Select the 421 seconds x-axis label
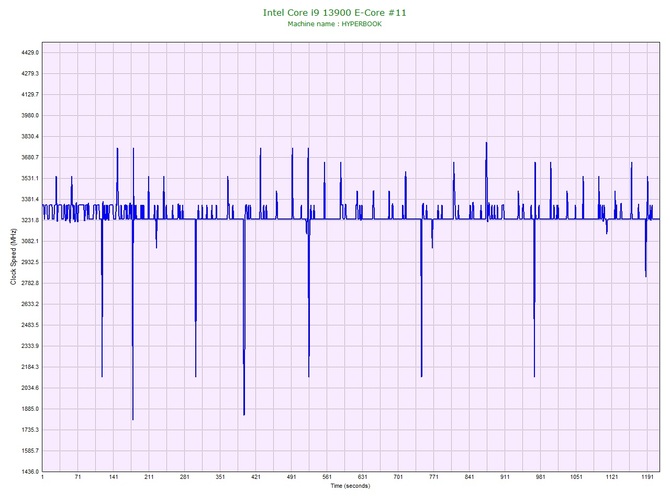Image resolution: width=670 pixels, height=503 pixels. (256, 477)
